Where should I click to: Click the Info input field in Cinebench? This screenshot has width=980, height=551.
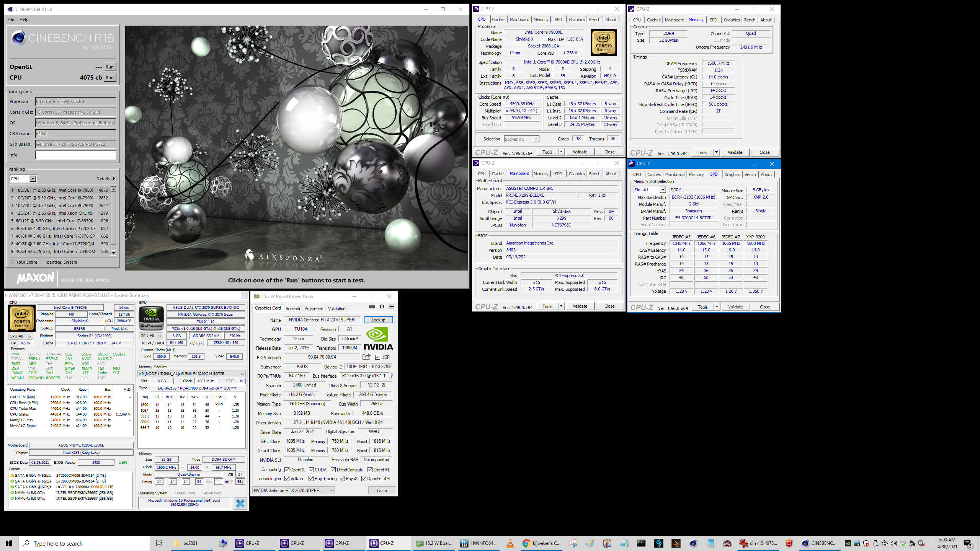(75, 155)
